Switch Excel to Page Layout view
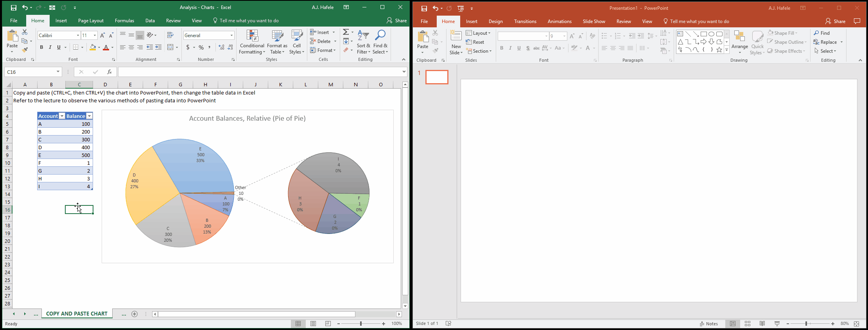This screenshot has height=330, width=868. click(313, 324)
